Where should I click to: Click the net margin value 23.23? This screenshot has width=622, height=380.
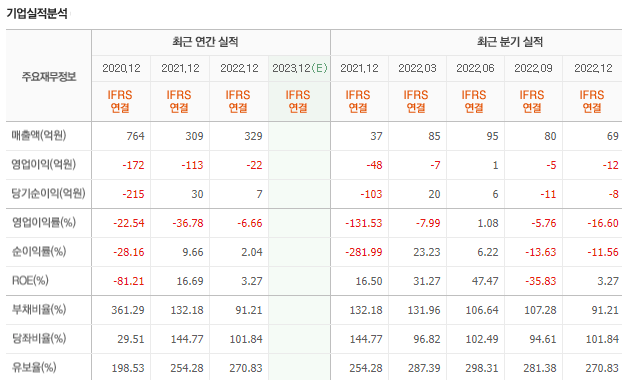(x=427, y=252)
